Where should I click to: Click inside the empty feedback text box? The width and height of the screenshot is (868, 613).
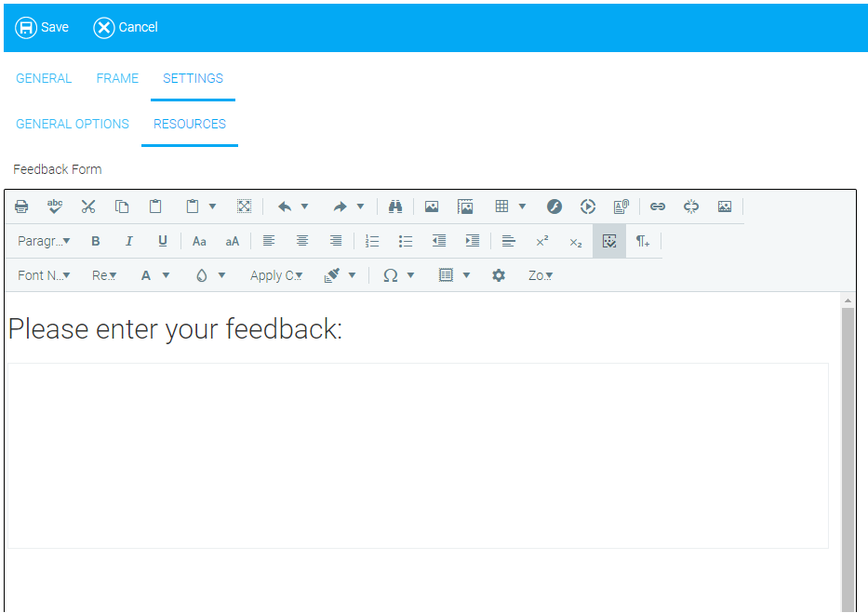418,455
